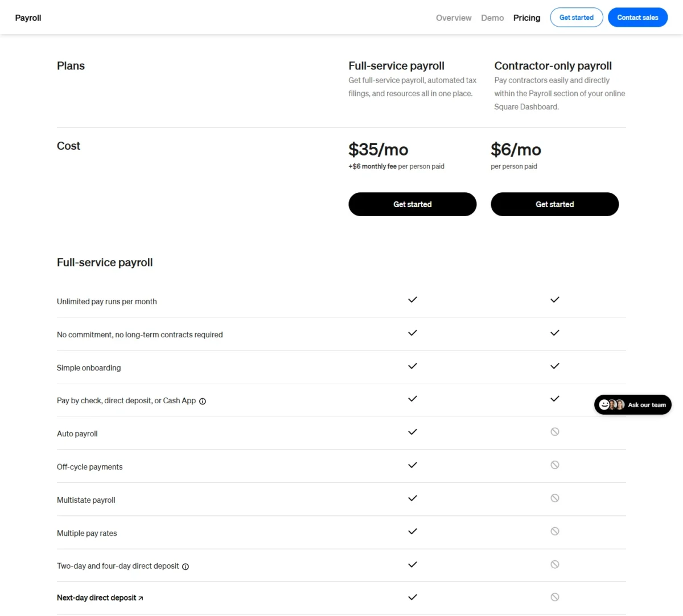Viewport: 683px width, 616px height.
Task: Click the 'Cost' row heading
Action: tap(68, 146)
